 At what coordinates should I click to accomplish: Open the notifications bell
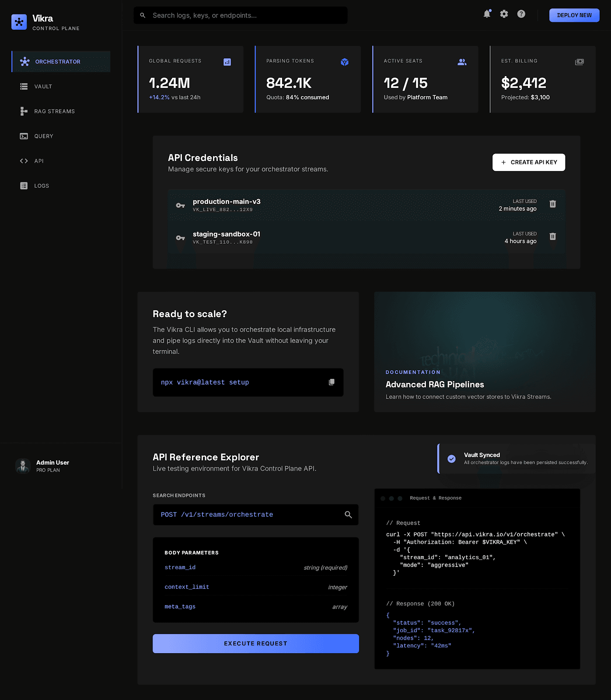coord(487,14)
